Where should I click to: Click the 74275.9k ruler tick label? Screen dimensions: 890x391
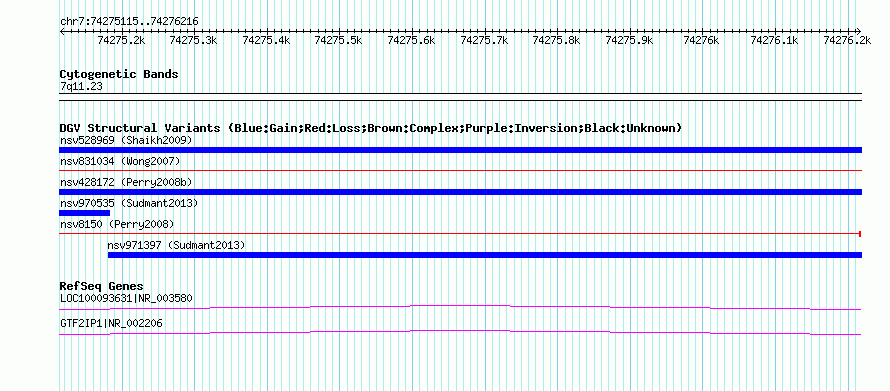[x=630, y=41]
